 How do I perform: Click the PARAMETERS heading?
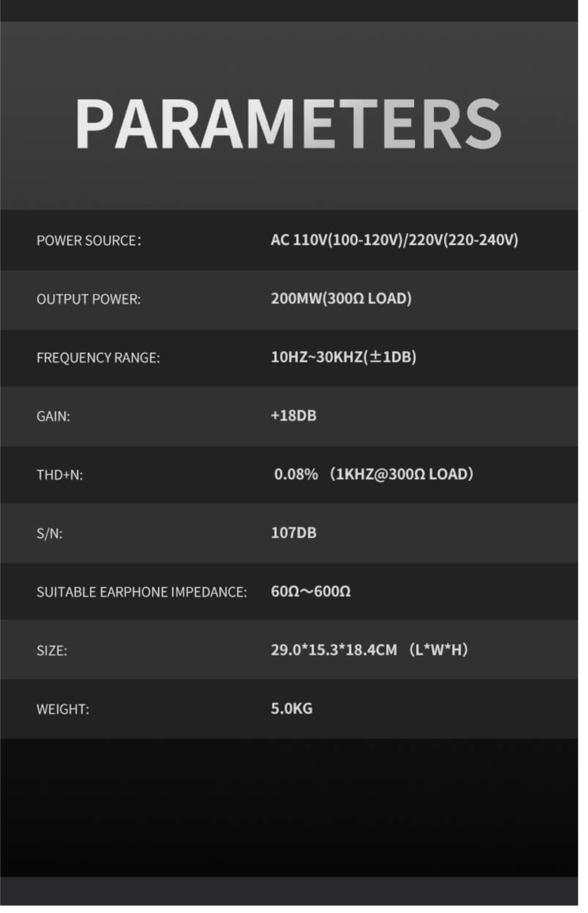point(288,123)
